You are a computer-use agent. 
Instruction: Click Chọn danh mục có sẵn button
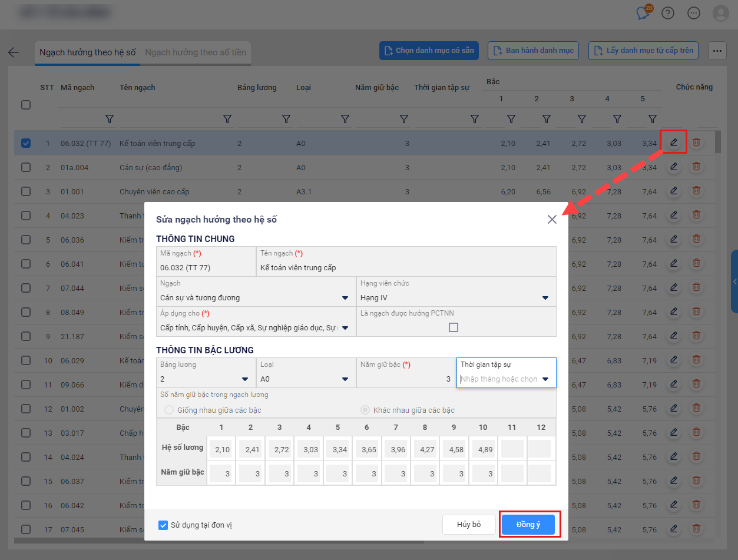(429, 51)
